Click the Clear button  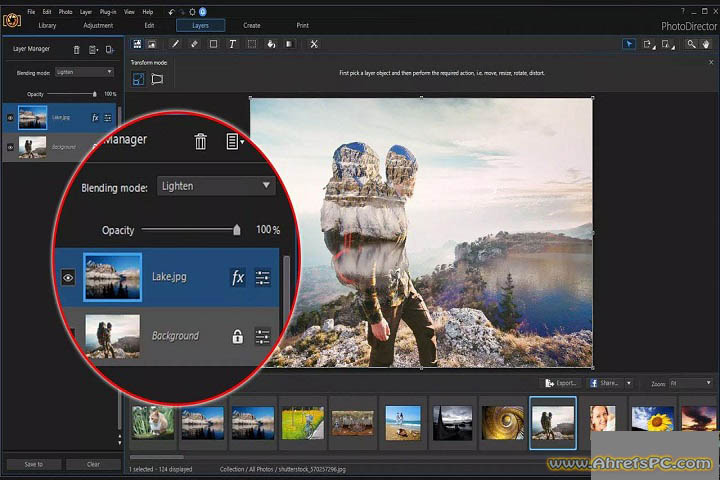point(93,464)
